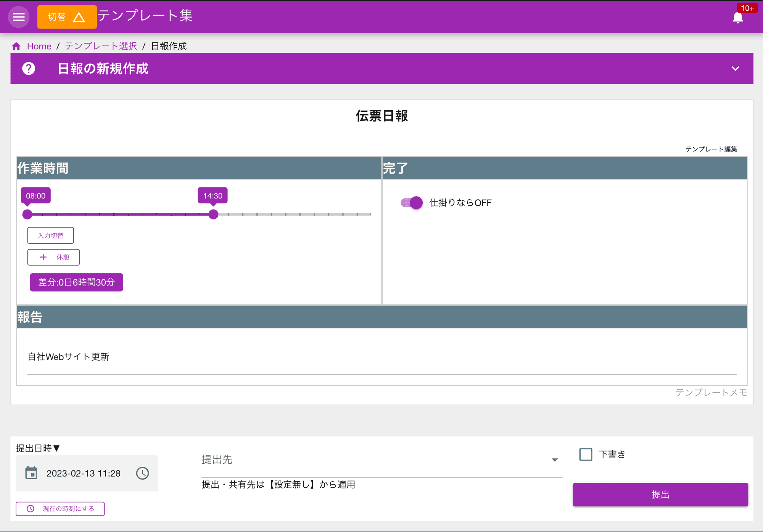
Task: Check notifications via the bell icon
Action: 738,17
